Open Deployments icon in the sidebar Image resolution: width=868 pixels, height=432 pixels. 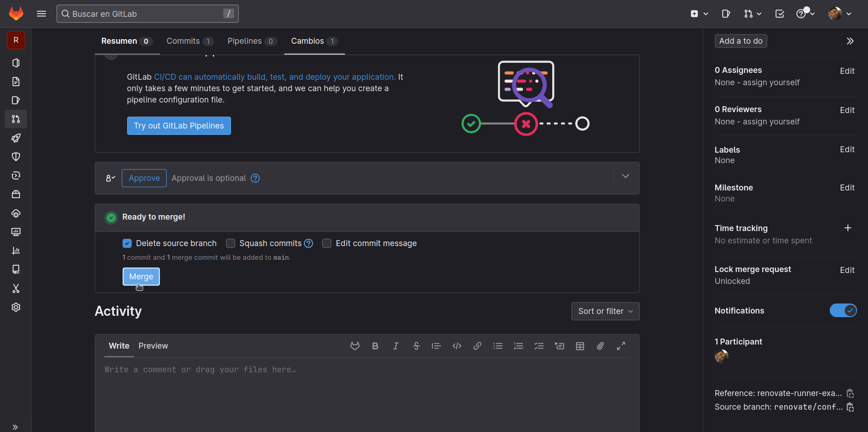point(16,175)
